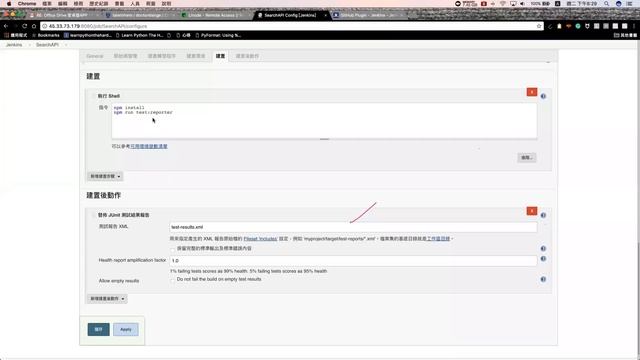
Task: Click the shell command text area
Action: 324,121
